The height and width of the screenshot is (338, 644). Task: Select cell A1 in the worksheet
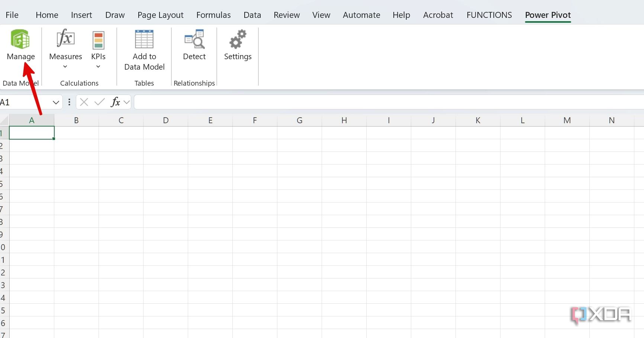coord(32,133)
